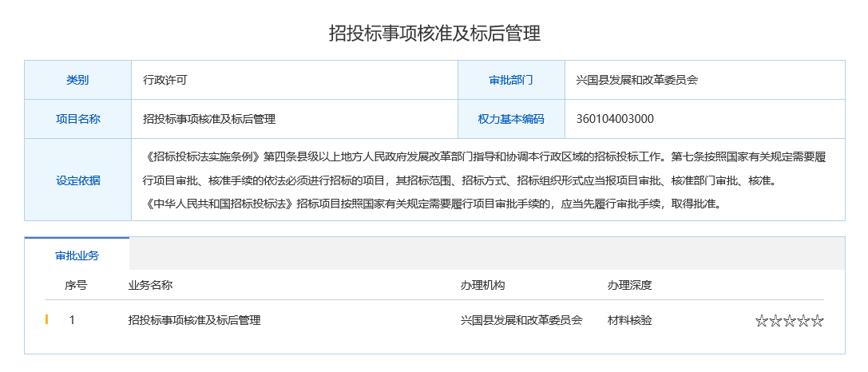868x372 pixels.
Task: Select the 类别 label cell
Action: [77, 80]
